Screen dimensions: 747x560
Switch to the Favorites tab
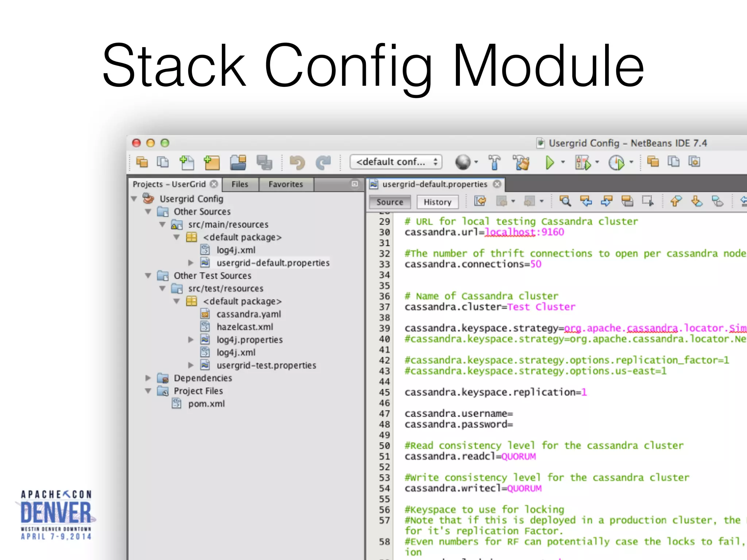(286, 184)
